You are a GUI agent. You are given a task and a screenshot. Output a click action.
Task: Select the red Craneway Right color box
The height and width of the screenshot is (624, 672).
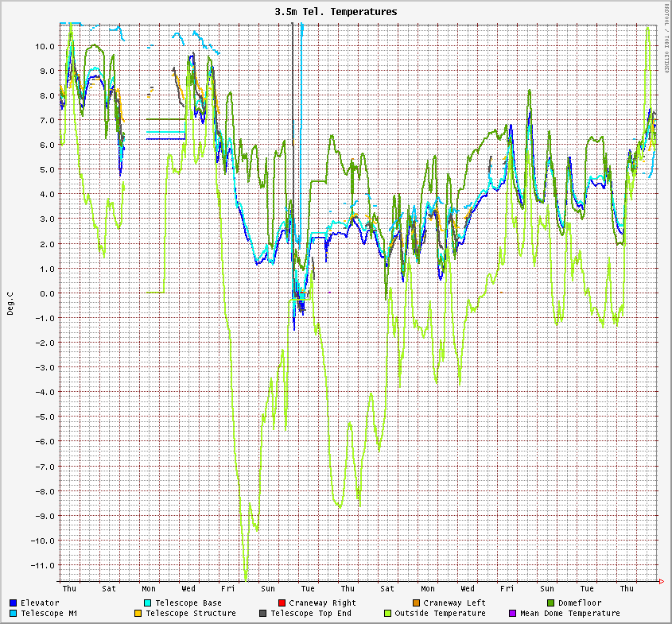pyautogui.click(x=281, y=603)
